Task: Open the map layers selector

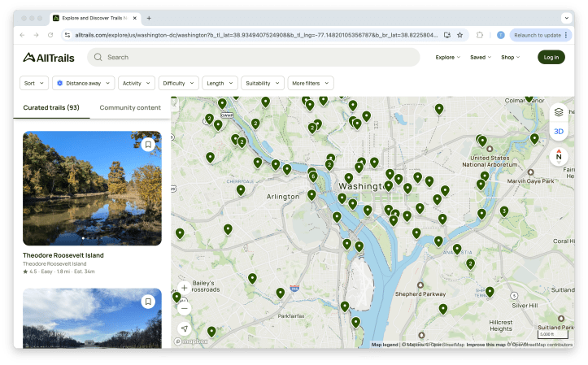Action: [559, 113]
